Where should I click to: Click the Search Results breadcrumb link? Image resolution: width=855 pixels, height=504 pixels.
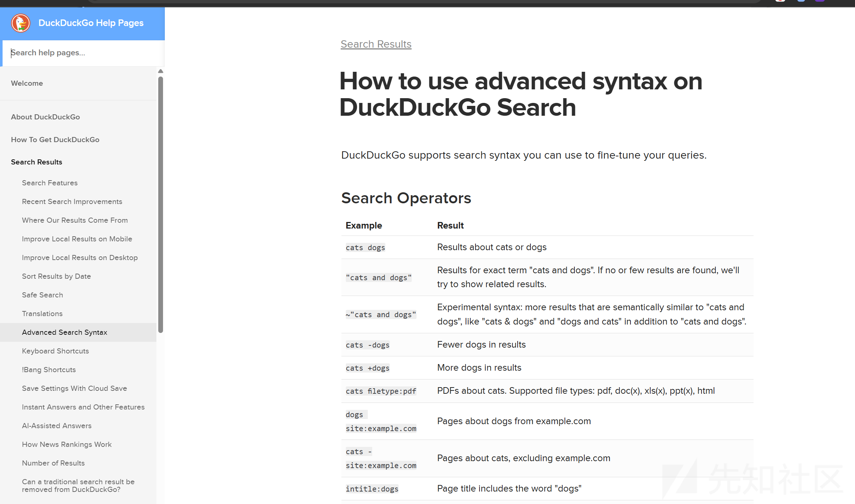coord(376,44)
